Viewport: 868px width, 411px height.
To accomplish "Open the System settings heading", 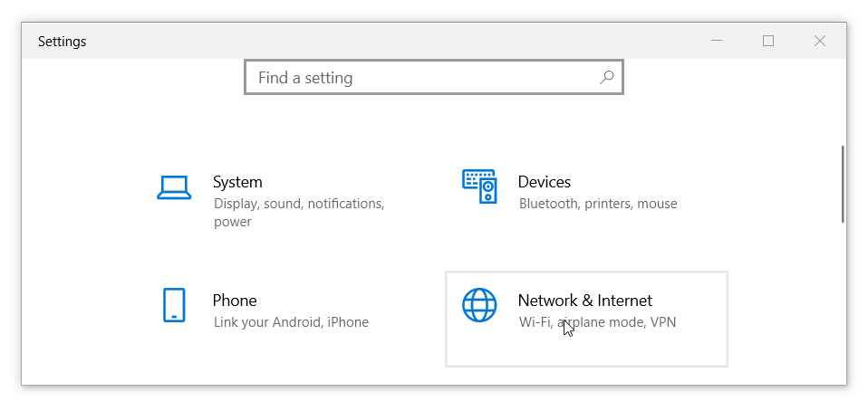I will (x=237, y=182).
